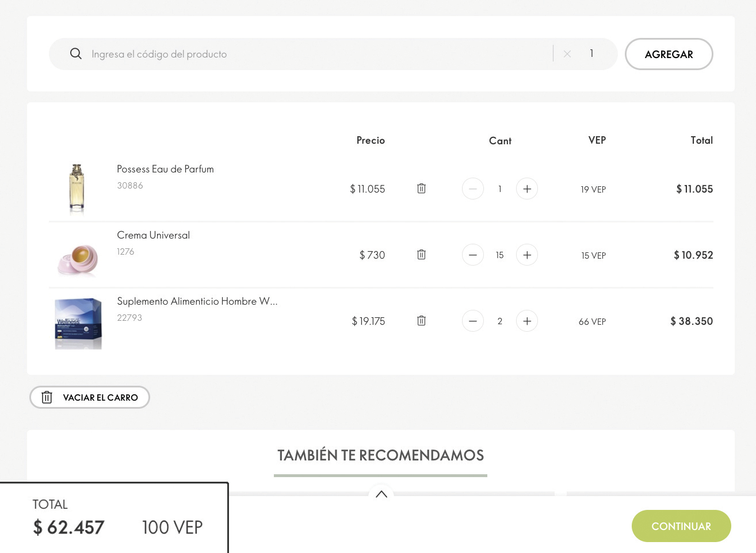Image resolution: width=756 pixels, height=553 pixels.
Task: Add one more Suplemento Alimenticio unit
Action: (x=526, y=321)
